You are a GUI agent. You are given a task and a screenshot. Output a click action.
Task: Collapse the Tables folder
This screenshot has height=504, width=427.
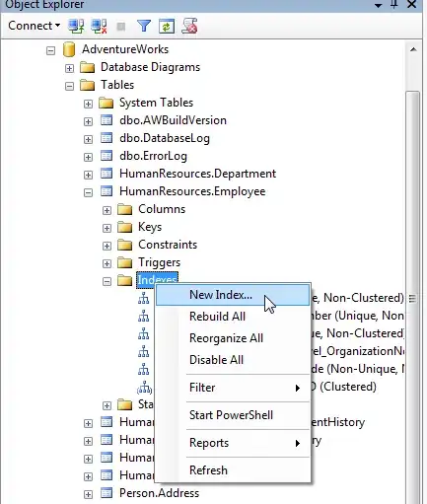(69, 86)
